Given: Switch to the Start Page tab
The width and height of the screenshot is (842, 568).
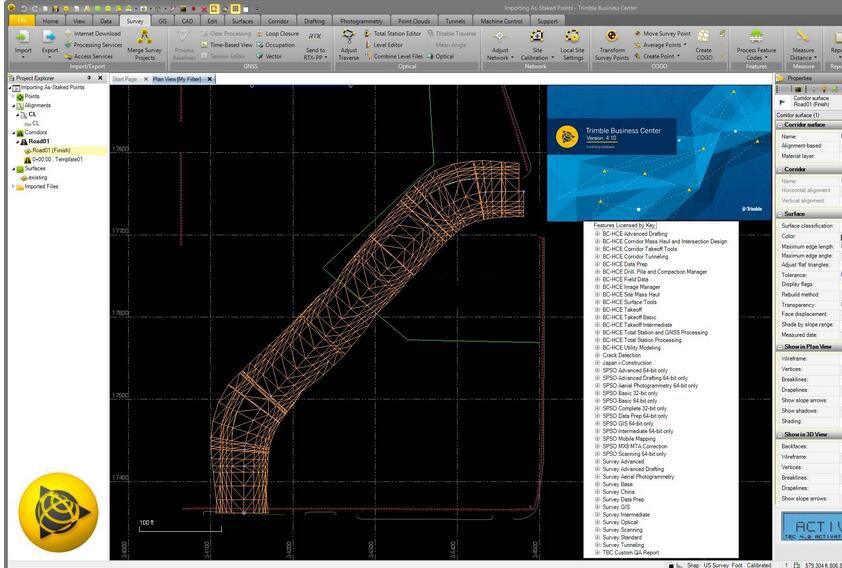Looking at the screenshot, I should point(125,79).
